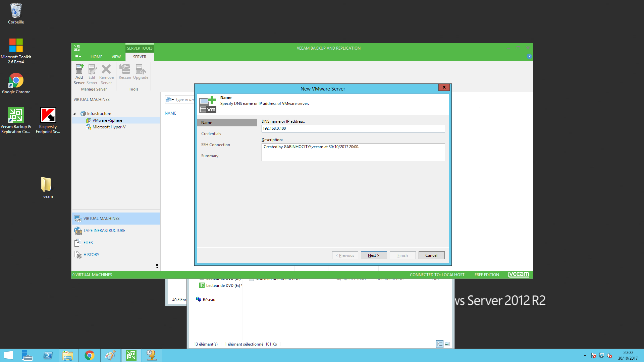Open Kaspersky Endpoint Security desktop icon

tap(48, 120)
